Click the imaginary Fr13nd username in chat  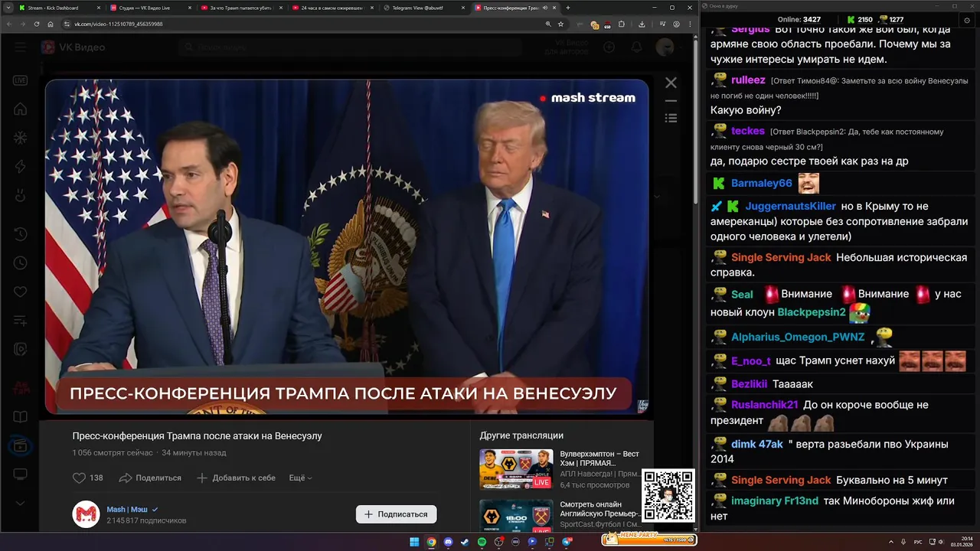click(775, 500)
